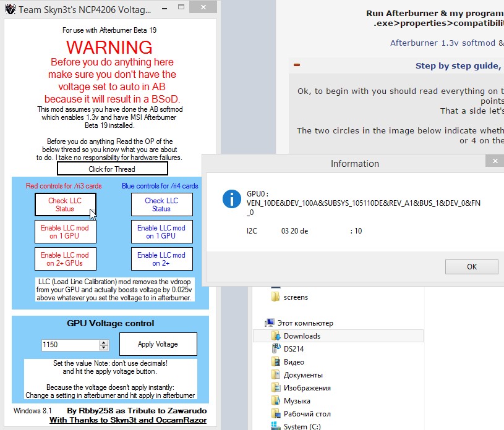The image size is (504, 430).
Task: Click the 'GPU0 :' label in dialog
Action: (257, 193)
